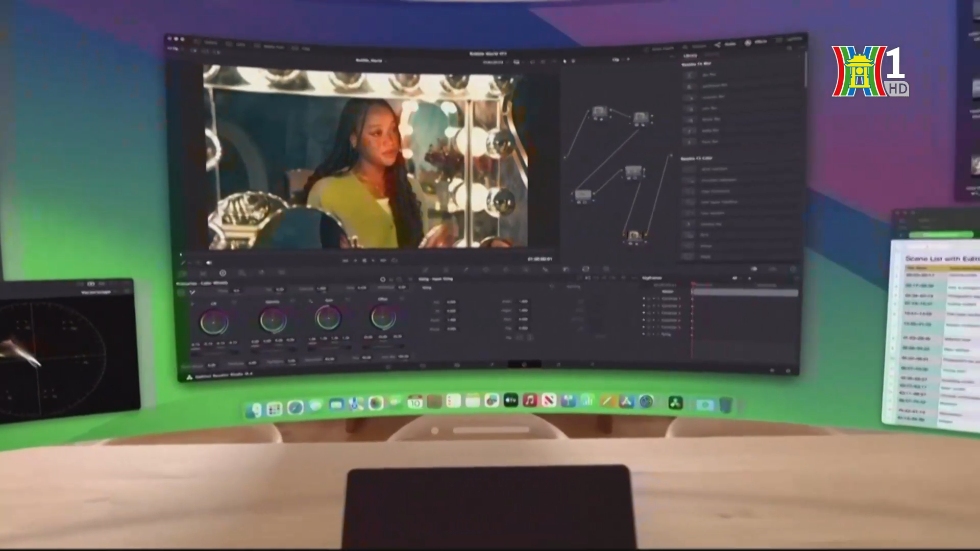This screenshot has height=551, width=980.
Task: Open the HDR palette icon
Action: pos(242,272)
